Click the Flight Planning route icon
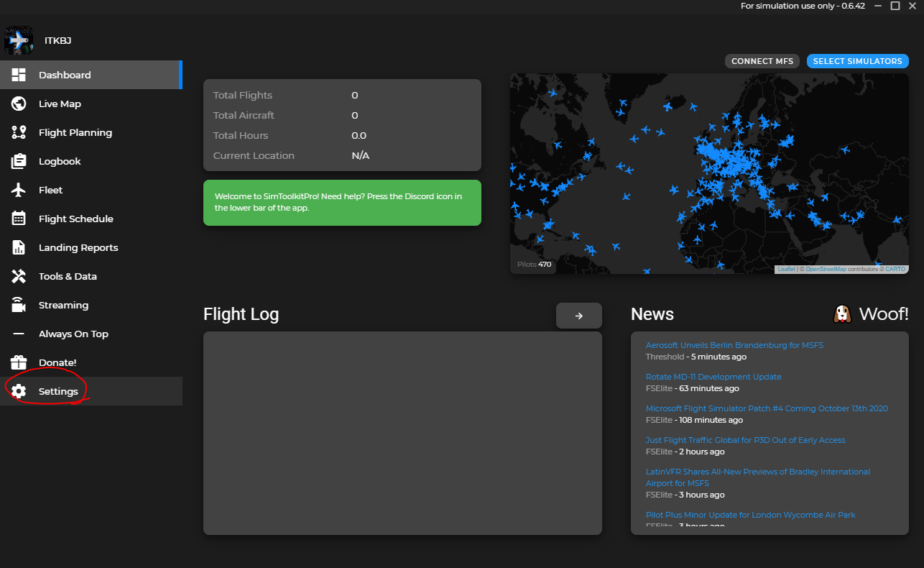The image size is (924, 568). click(x=19, y=132)
